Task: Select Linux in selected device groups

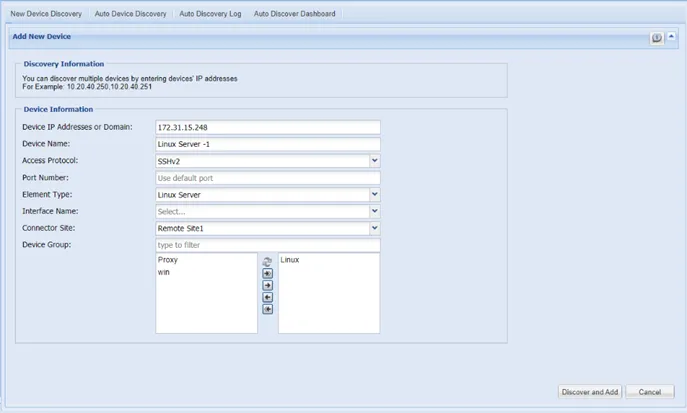Action: tap(290, 260)
